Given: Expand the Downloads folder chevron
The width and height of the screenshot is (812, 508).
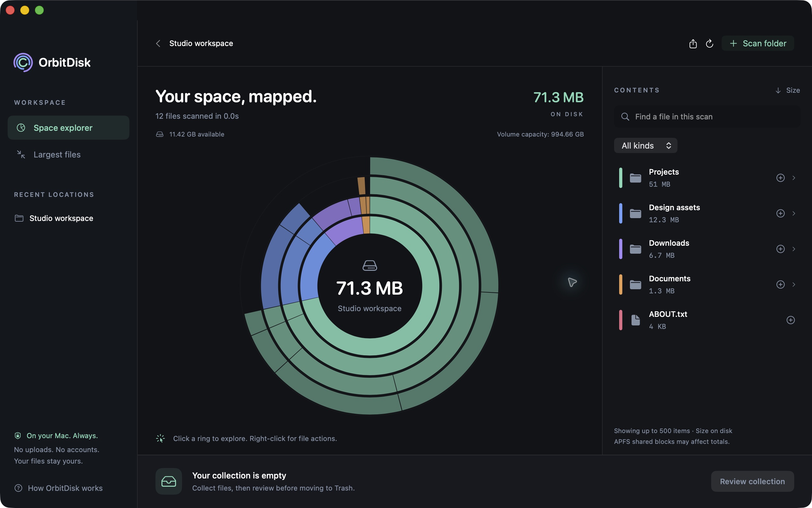Looking at the screenshot, I should coord(794,249).
